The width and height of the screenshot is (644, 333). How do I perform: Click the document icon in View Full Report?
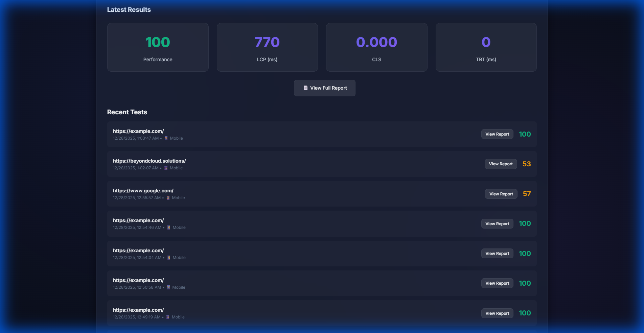[305, 88]
